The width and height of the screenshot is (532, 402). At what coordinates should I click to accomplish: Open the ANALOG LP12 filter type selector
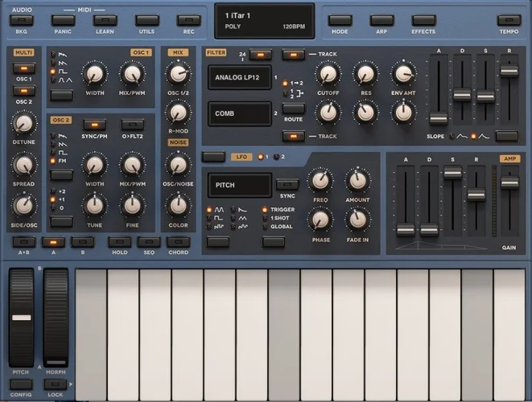coord(240,77)
